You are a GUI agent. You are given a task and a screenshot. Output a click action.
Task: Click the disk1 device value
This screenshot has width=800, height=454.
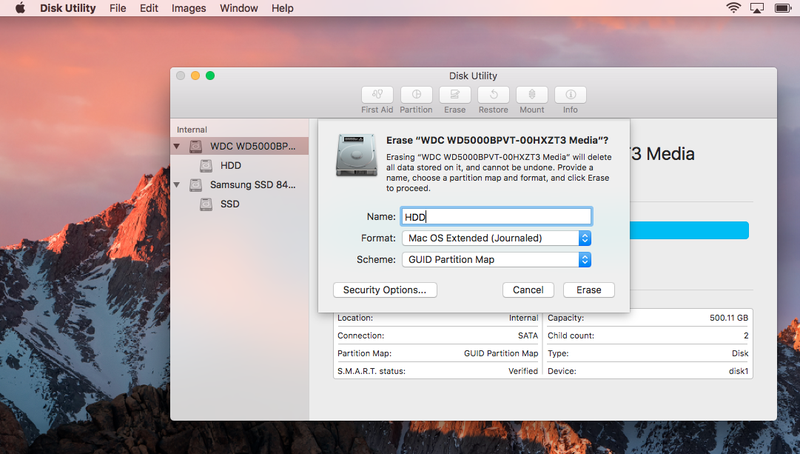tap(738, 371)
